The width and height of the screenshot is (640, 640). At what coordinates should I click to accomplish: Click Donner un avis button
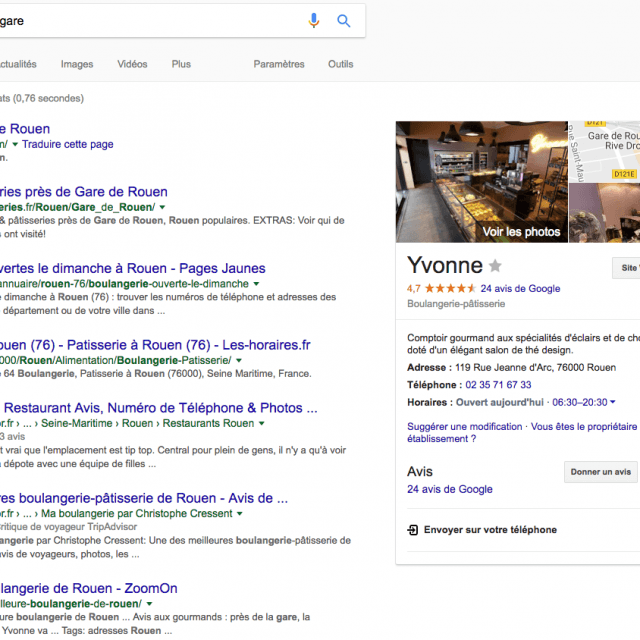pos(600,472)
